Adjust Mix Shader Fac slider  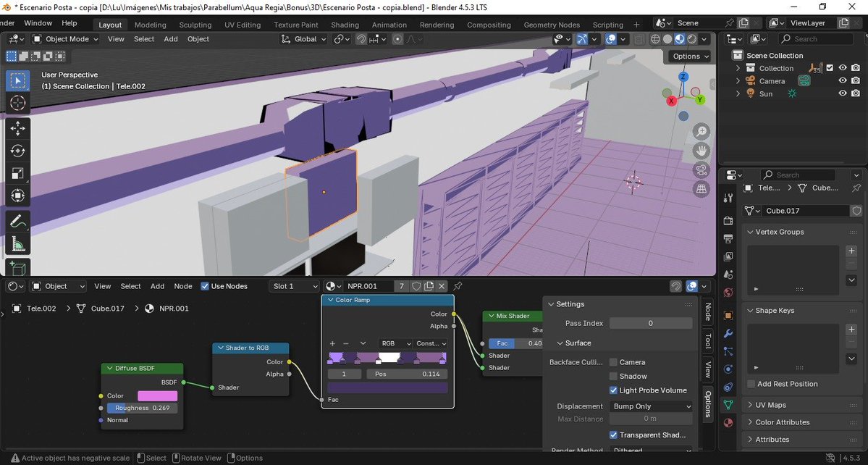point(516,343)
